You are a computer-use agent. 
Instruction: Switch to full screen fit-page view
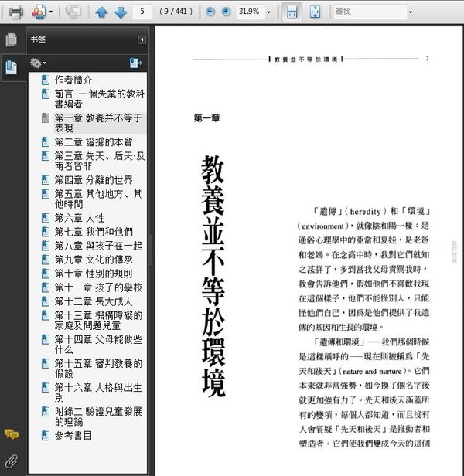(315, 12)
